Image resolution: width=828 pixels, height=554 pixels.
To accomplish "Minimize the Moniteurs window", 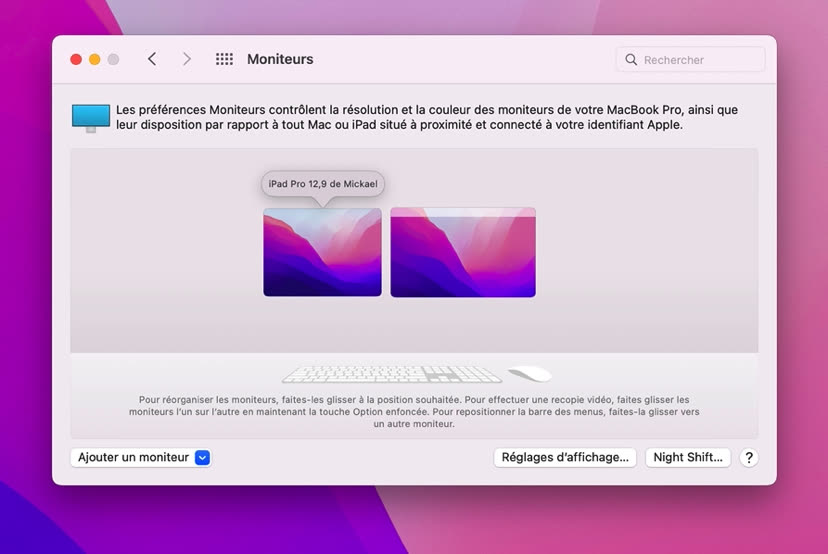I will (x=95, y=59).
